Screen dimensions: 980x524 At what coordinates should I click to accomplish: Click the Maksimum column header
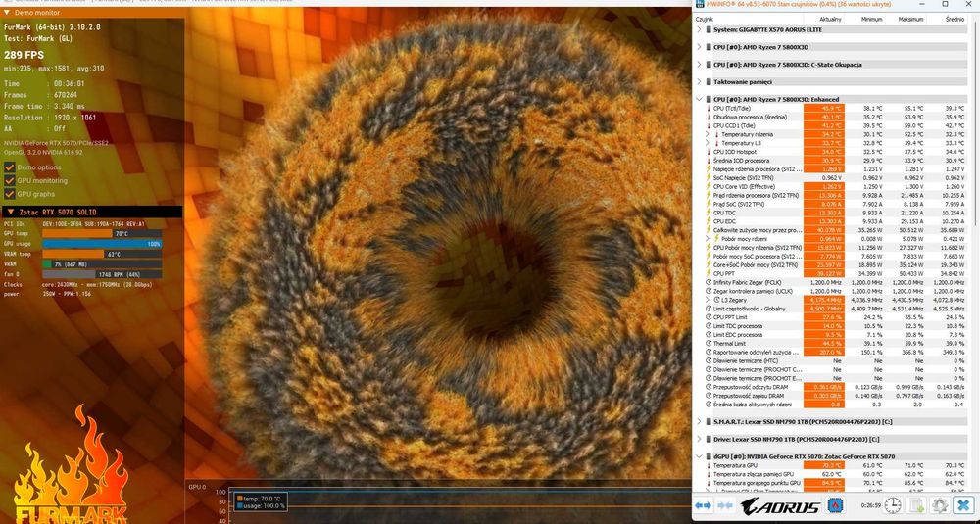[x=910, y=20]
